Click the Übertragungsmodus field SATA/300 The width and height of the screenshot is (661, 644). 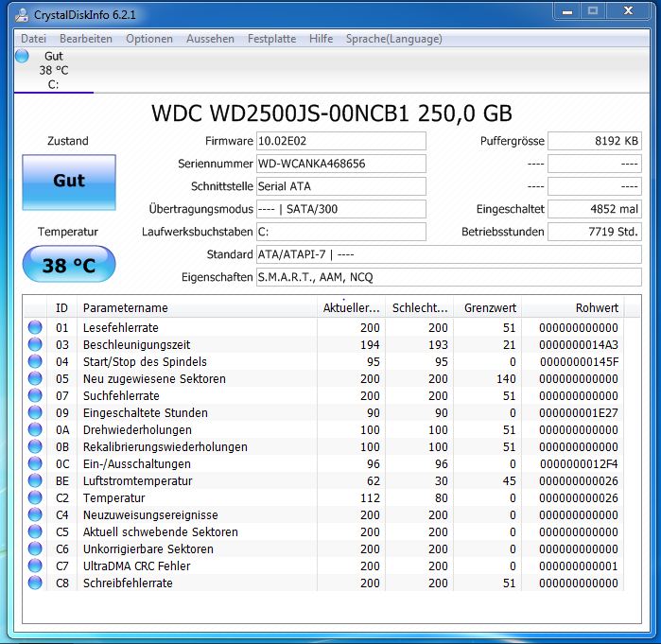click(341, 209)
